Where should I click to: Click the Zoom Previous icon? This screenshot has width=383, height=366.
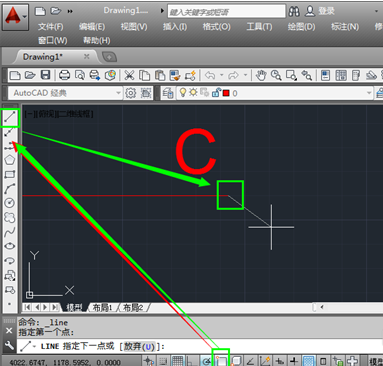[307, 75]
